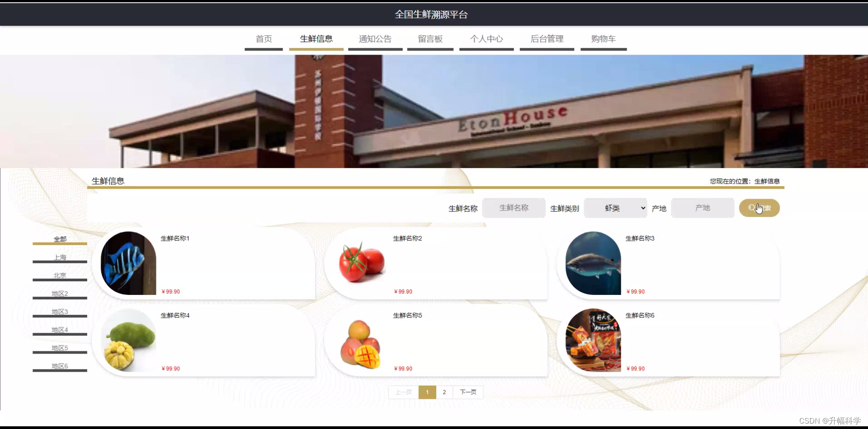This screenshot has width=868, height=429.
Task: Click inside the 产地 input field
Action: (x=702, y=208)
